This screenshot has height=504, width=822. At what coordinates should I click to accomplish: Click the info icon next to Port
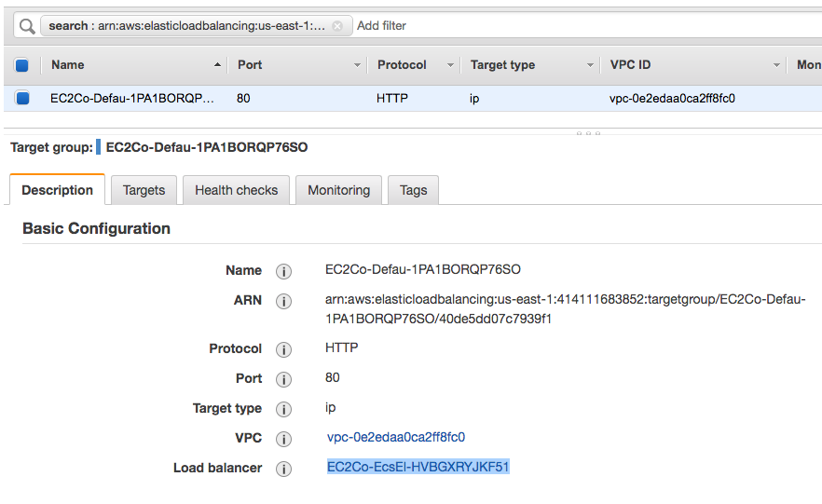[x=284, y=379]
